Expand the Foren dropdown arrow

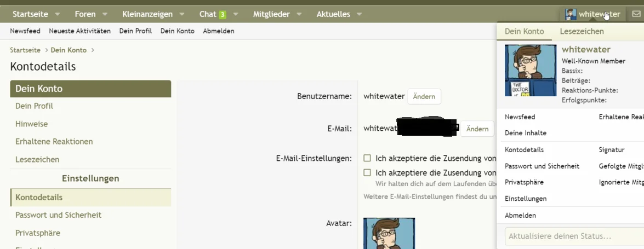[105, 14]
